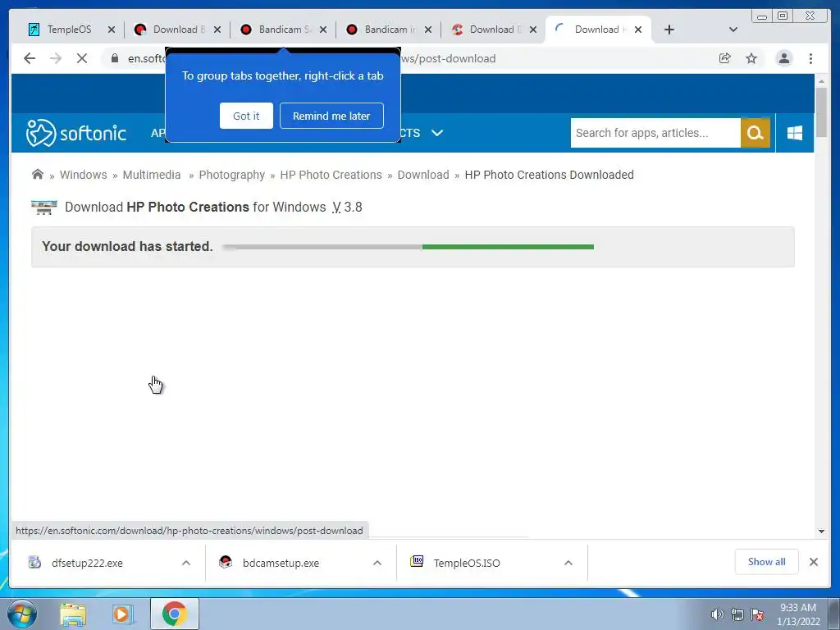Click the Show desktop strip at taskbar end
The width and height of the screenshot is (840, 630).
833,614
